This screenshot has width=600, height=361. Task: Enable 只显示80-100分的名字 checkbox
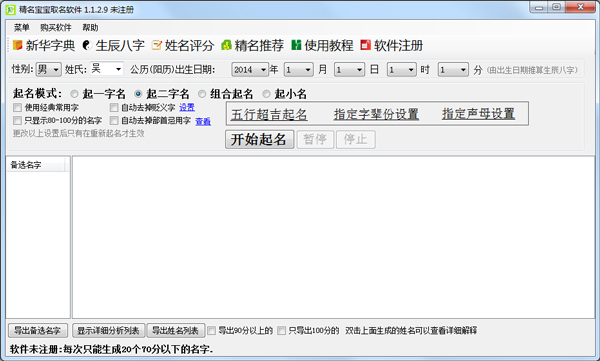coord(17,121)
